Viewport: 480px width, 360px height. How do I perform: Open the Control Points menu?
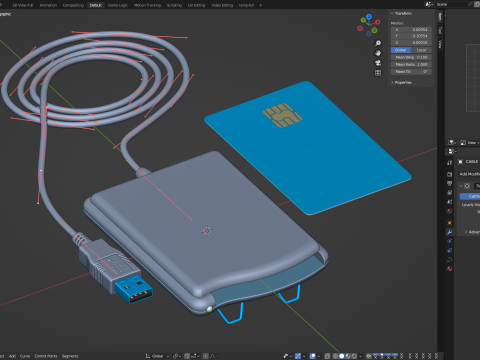pos(46,356)
